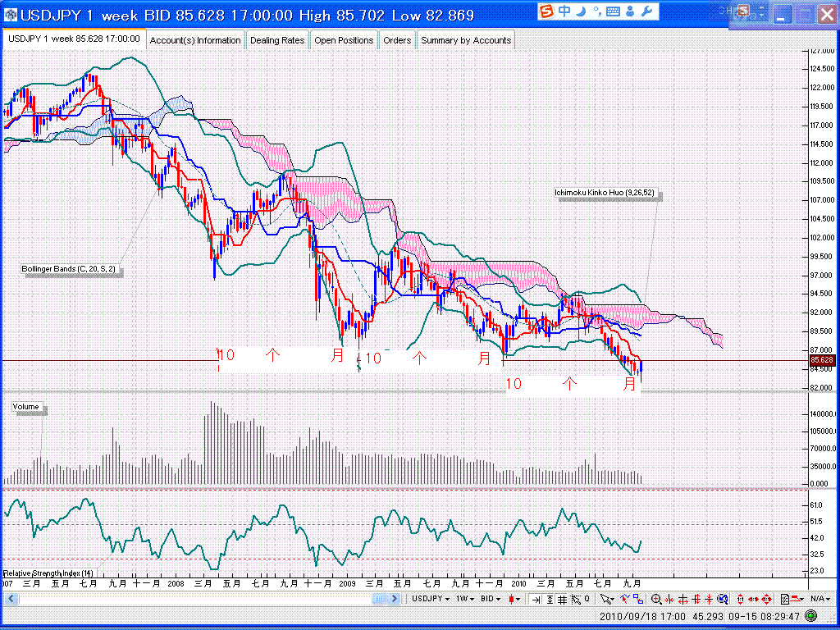Toggle the Sogou moon half-width icon

pos(581,11)
